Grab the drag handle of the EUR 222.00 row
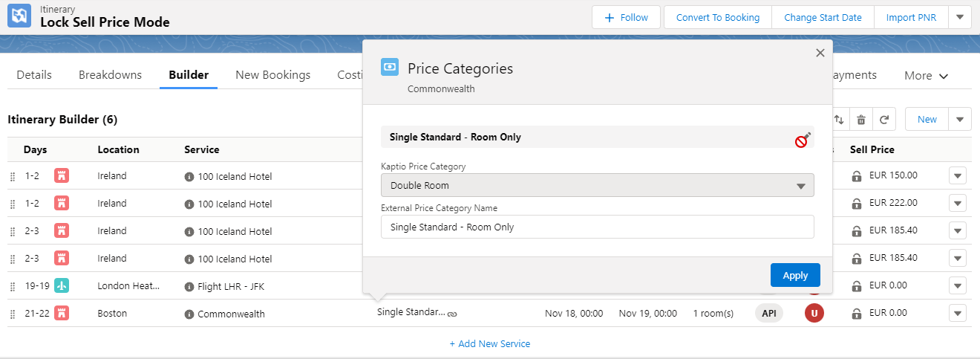980x359 pixels. pyautogui.click(x=12, y=204)
